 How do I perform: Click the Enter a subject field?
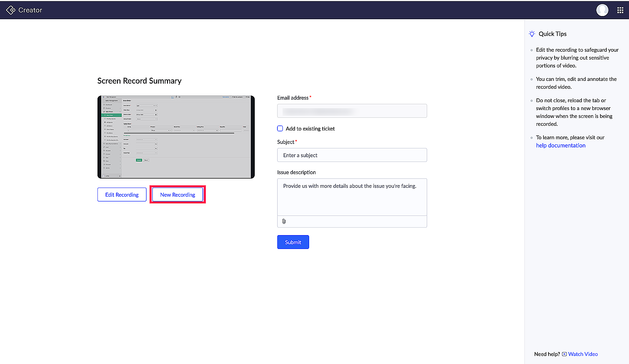[x=352, y=155]
